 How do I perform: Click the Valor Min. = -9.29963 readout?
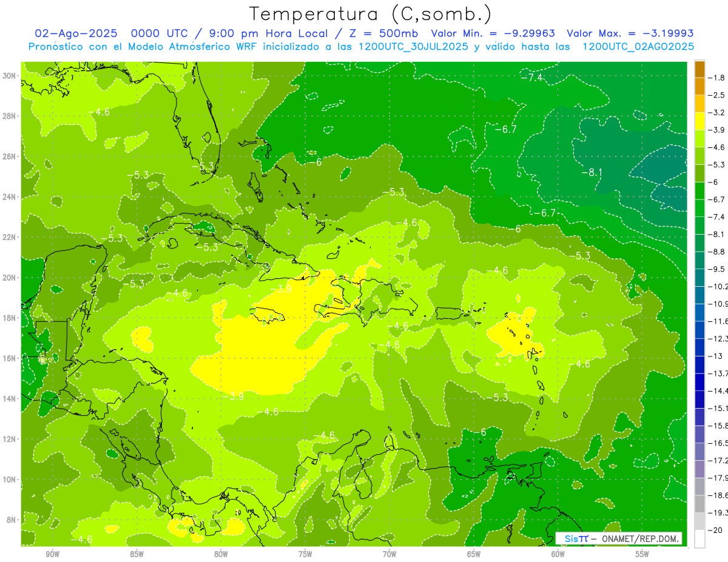point(493,33)
